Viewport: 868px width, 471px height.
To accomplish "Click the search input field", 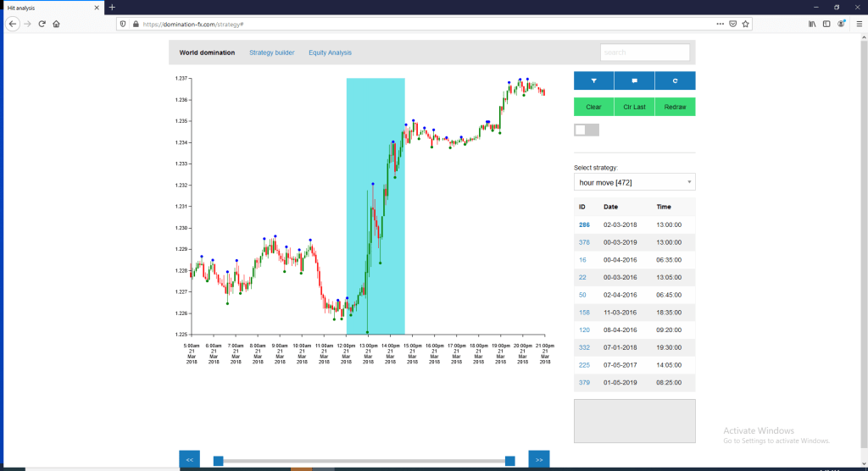I will [644, 53].
